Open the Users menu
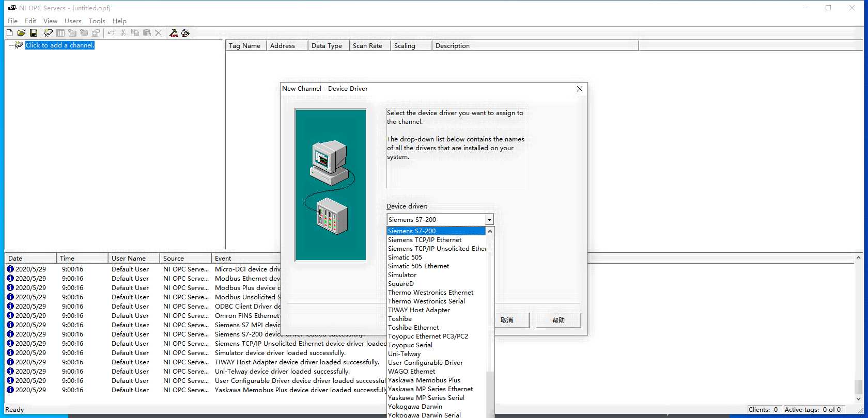Image resolution: width=868 pixels, height=418 pixels. point(73,21)
